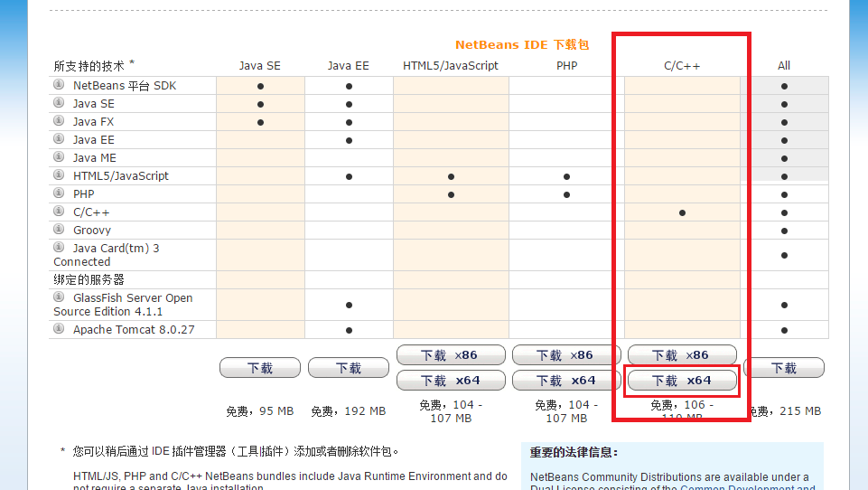Download PHP x64 bundle
868x490 pixels.
pyautogui.click(x=566, y=381)
